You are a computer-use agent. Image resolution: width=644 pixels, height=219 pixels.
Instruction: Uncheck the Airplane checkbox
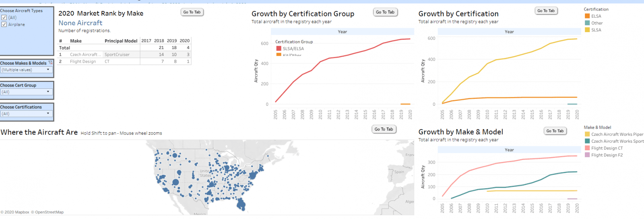click(x=4, y=25)
